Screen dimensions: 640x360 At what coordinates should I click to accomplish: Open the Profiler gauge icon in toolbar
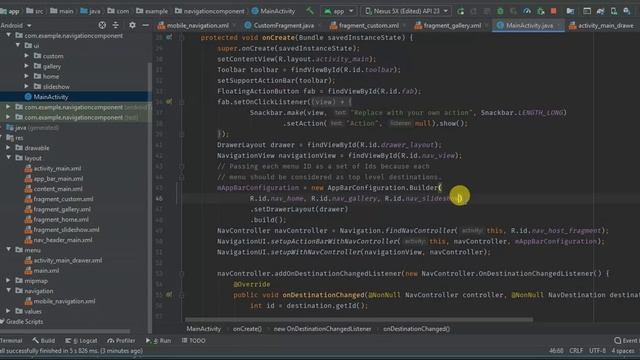[x=527, y=11]
